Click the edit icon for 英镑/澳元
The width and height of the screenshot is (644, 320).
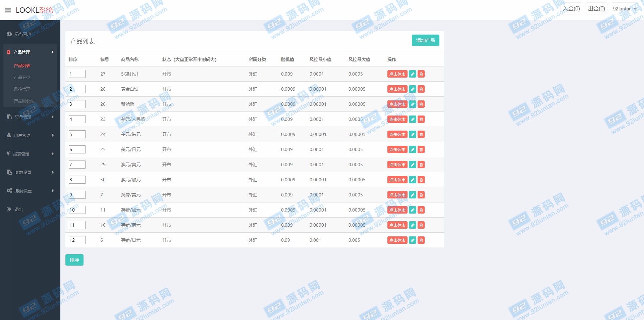point(413,225)
